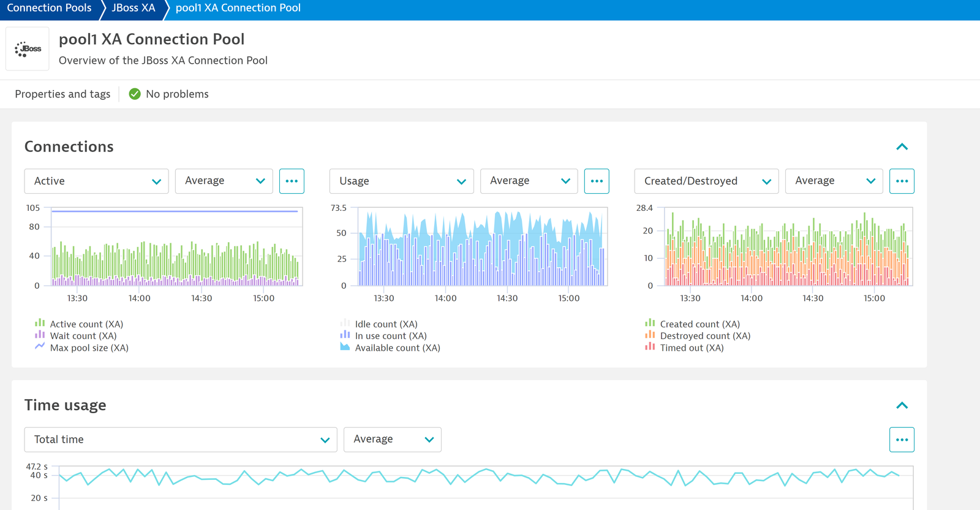The height and width of the screenshot is (510, 980).
Task: Collapse the Time usage section
Action: [x=902, y=405]
